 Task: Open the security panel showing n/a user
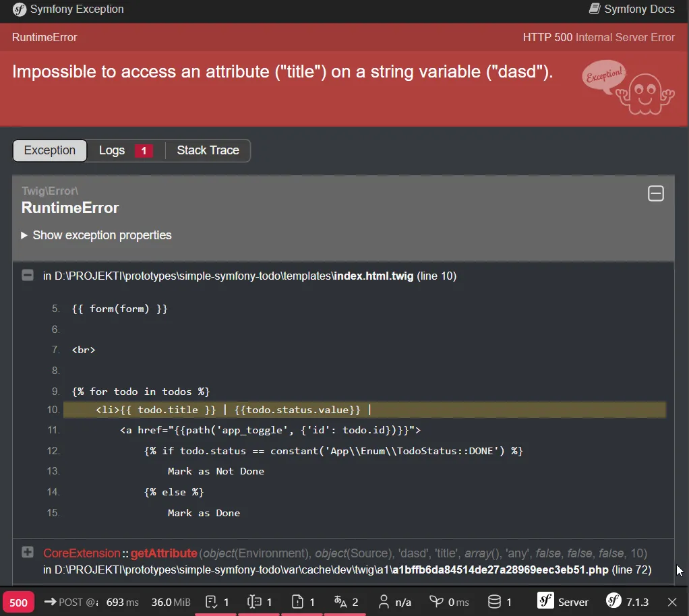pyautogui.click(x=394, y=602)
